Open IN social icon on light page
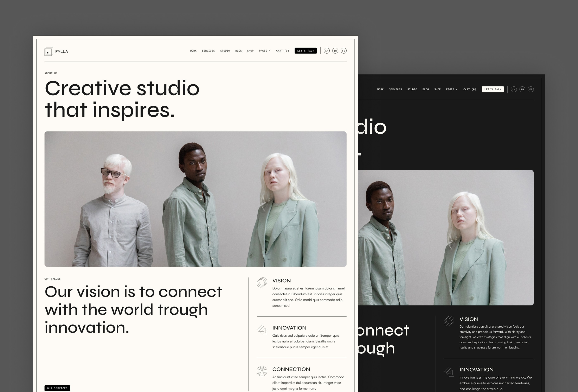This screenshot has height=392, width=578. [x=335, y=51]
